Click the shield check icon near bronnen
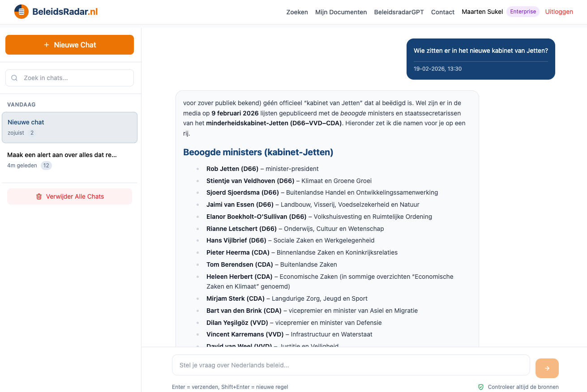Image resolution: width=587 pixels, height=392 pixels. (x=481, y=387)
